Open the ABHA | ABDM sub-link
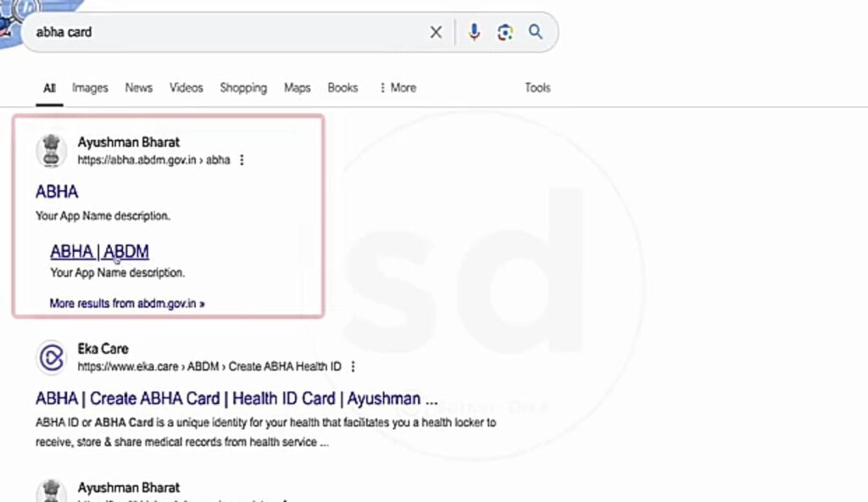 pyautogui.click(x=100, y=252)
